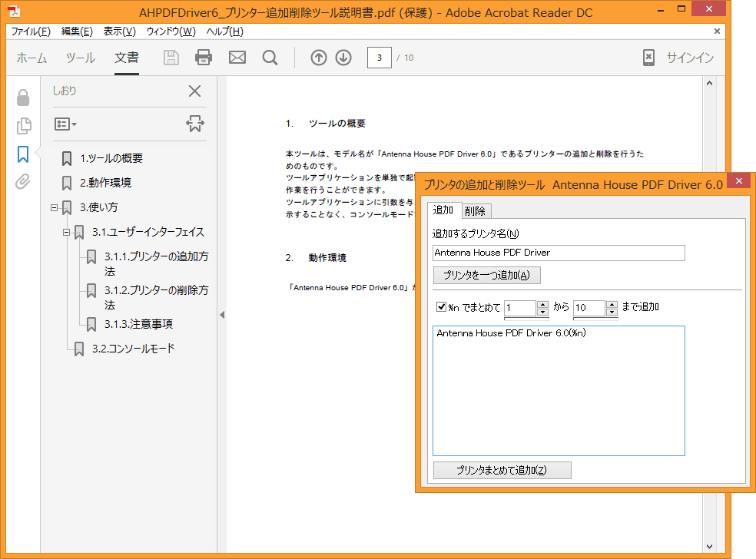Viewport: 756px width, 559px height.
Task: Click the print icon in toolbar
Action: 204,58
